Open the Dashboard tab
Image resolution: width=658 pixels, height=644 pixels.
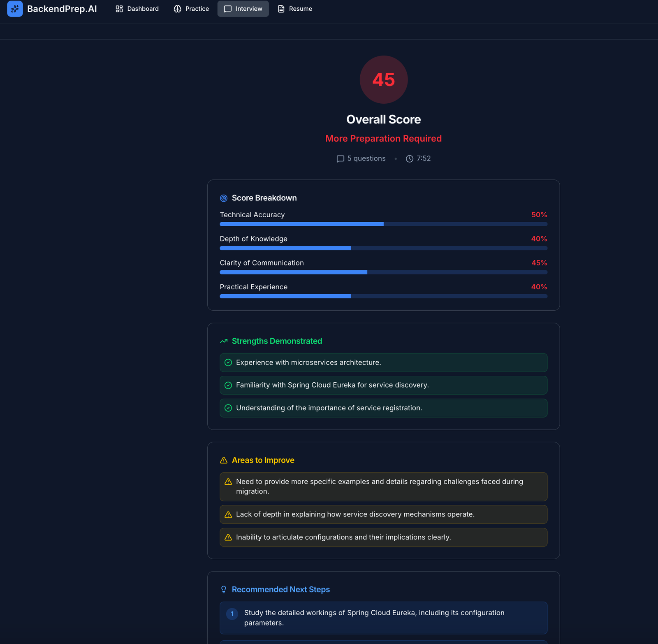point(137,9)
